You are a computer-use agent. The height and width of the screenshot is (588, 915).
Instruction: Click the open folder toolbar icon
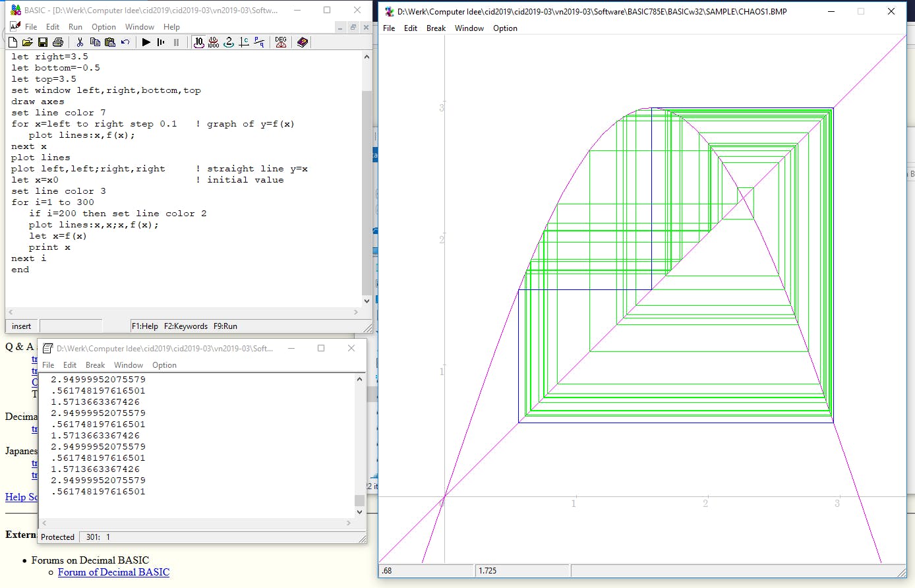pos(27,42)
